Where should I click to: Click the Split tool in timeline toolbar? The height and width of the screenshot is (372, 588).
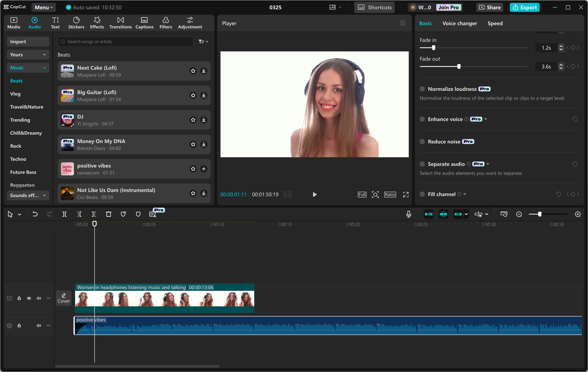[65, 214]
